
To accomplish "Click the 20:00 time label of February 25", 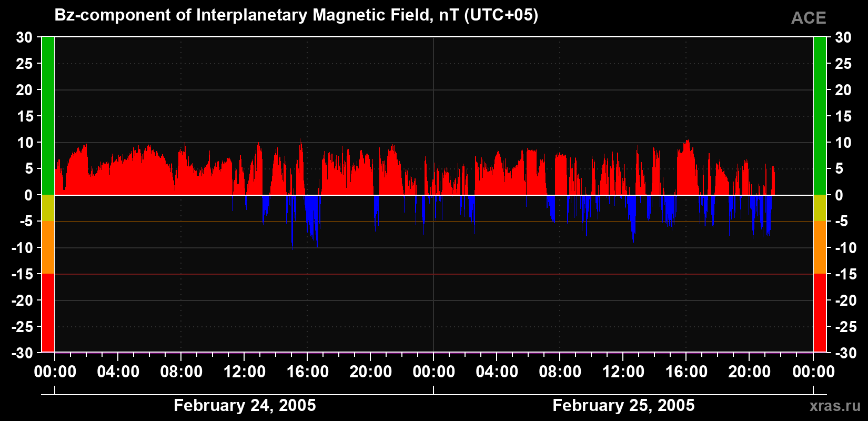I will tap(750, 372).
